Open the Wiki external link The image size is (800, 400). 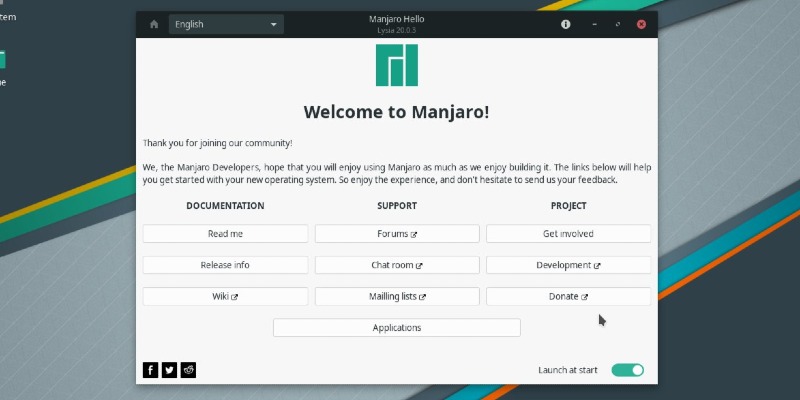click(225, 297)
